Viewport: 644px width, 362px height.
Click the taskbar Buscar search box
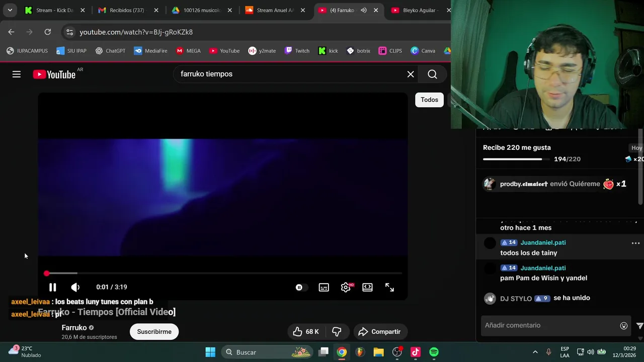click(x=267, y=352)
